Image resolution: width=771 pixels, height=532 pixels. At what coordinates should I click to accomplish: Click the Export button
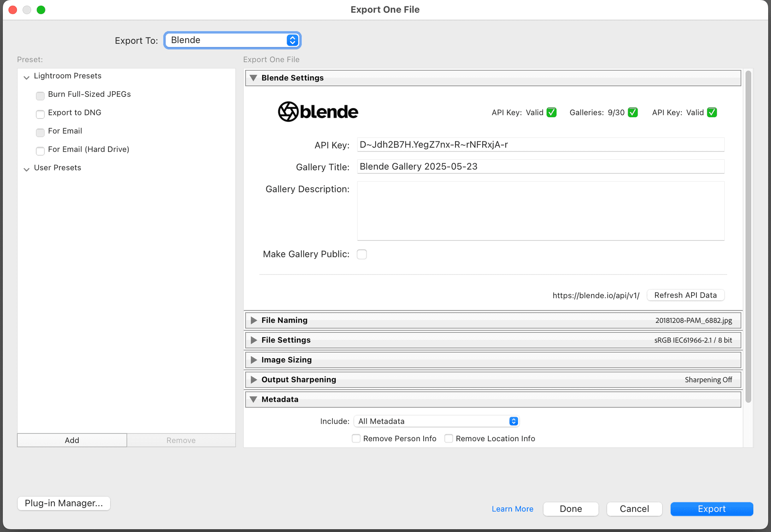(712, 509)
